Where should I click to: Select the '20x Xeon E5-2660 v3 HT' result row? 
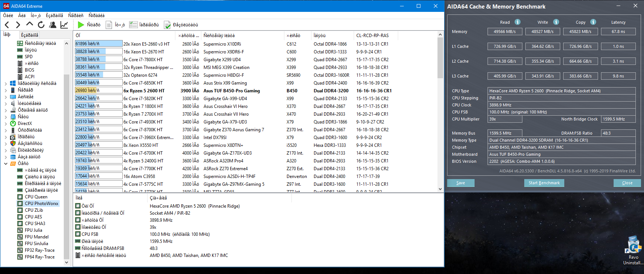tap(236, 44)
